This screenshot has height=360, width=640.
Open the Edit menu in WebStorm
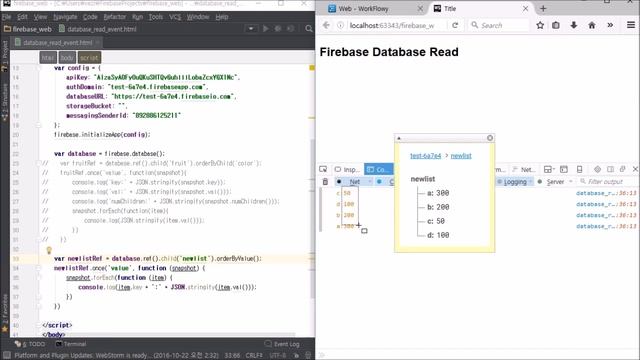22,17
